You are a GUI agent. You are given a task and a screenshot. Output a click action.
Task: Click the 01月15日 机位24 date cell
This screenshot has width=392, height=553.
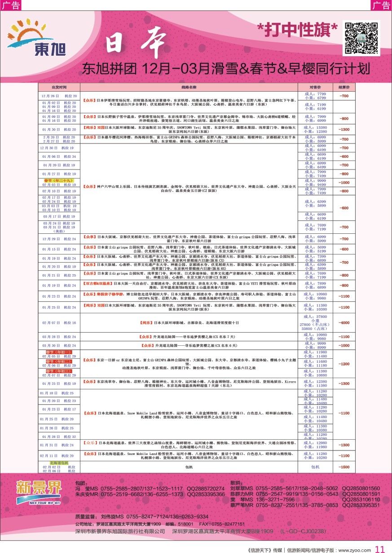[x=59, y=249]
